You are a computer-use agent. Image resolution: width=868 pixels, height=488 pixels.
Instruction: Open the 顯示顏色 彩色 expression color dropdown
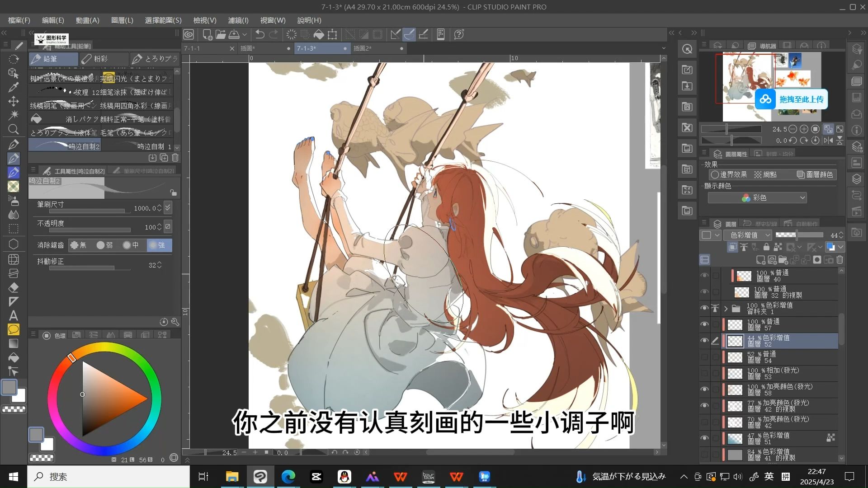click(x=757, y=198)
